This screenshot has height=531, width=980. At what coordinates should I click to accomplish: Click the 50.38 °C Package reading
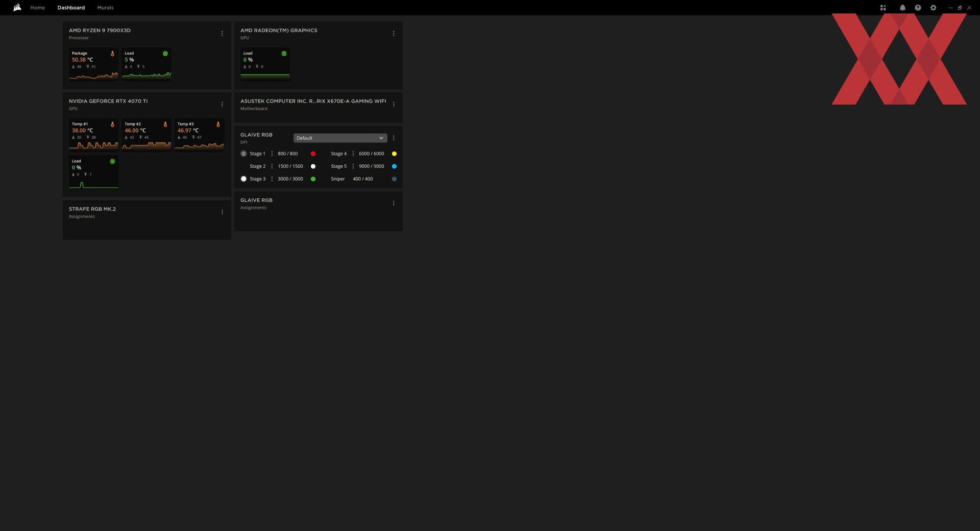coord(82,60)
